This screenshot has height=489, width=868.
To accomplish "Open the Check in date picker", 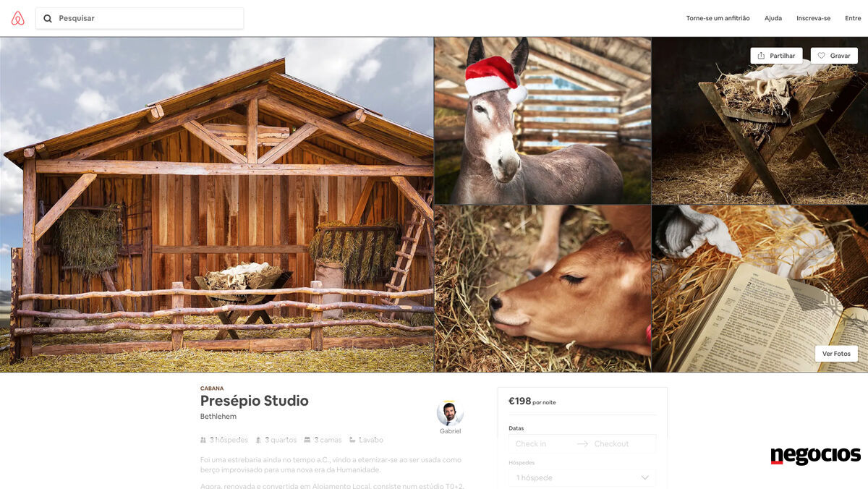I will 541,443.
